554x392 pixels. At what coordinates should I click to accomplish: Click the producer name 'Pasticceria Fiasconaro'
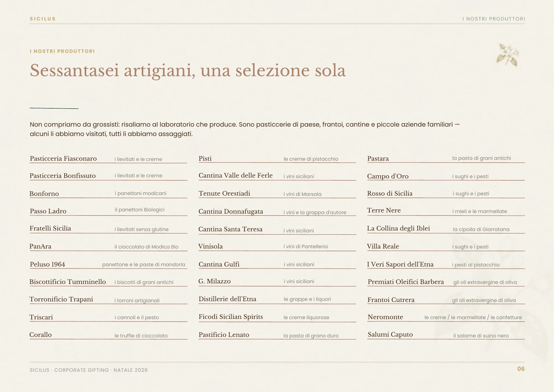coord(63,158)
